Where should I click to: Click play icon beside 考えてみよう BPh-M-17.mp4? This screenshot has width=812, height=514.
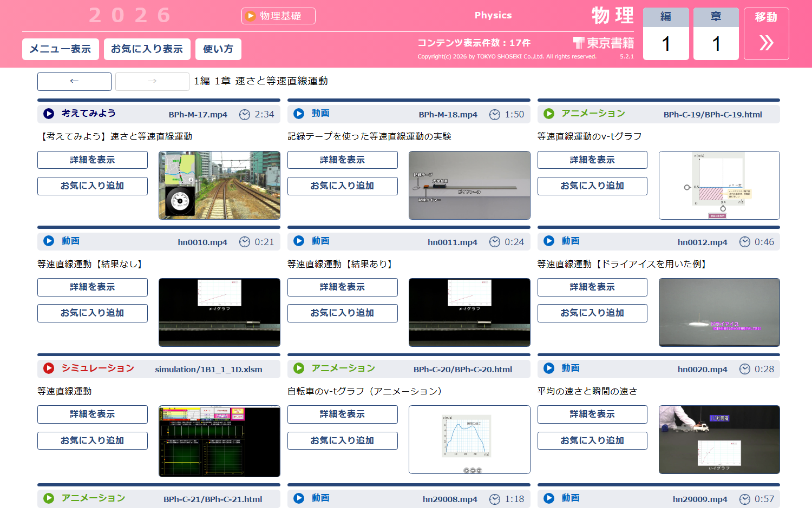(49, 114)
